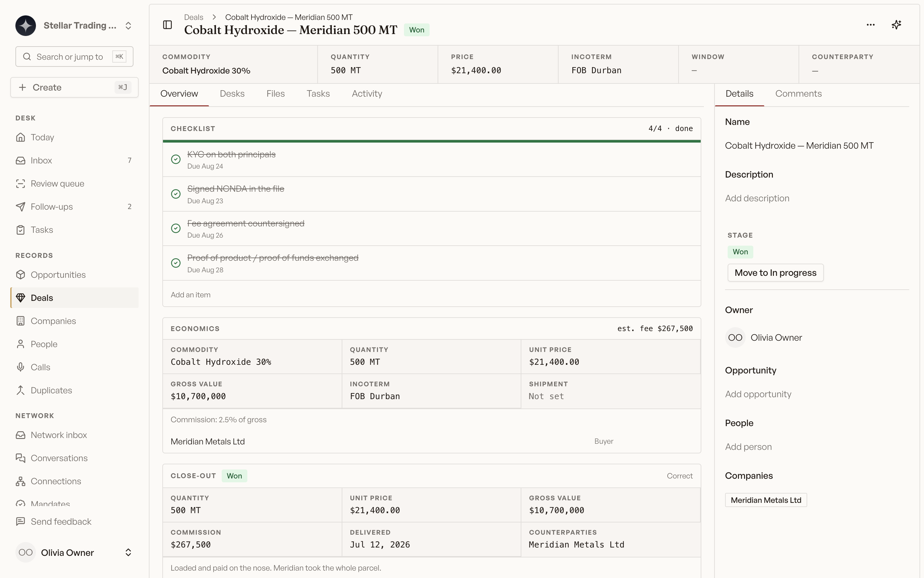Expand the Olivia Owner account menu
The height and width of the screenshot is (578, 924).
pyautogui.click(x=74, y=552)
